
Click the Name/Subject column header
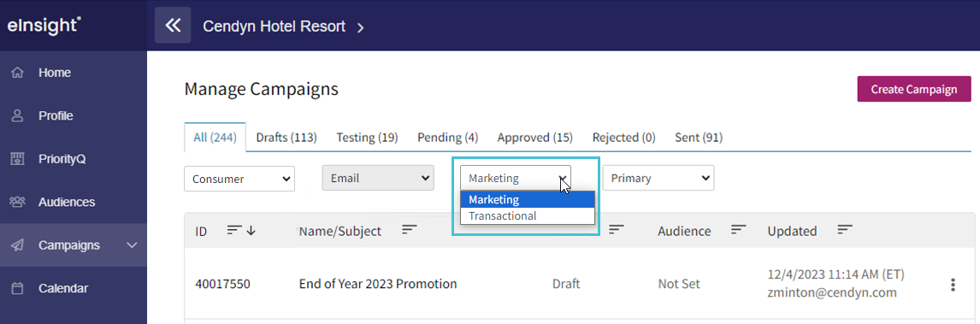pyautogui.click(x=340, y=231)
